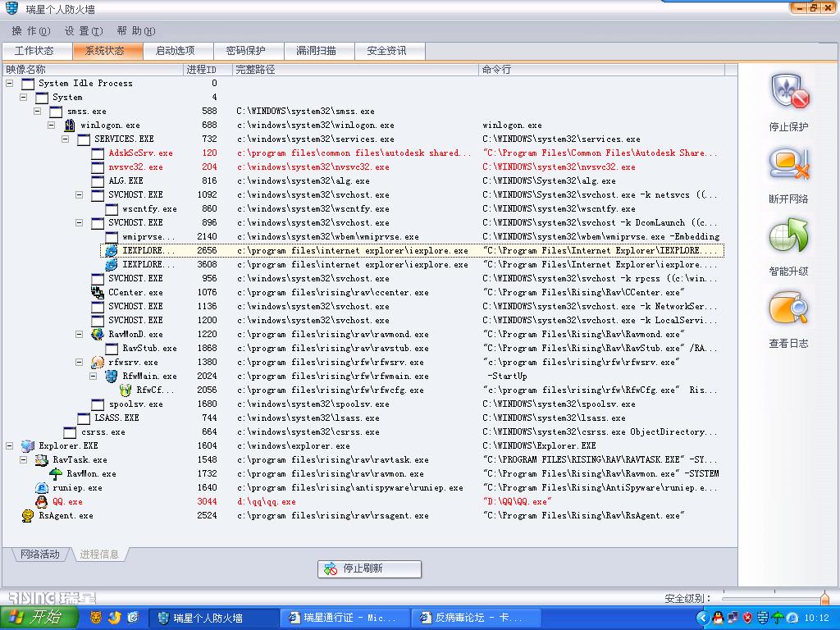Click the 停止保护 shield icon

[789, 92]
